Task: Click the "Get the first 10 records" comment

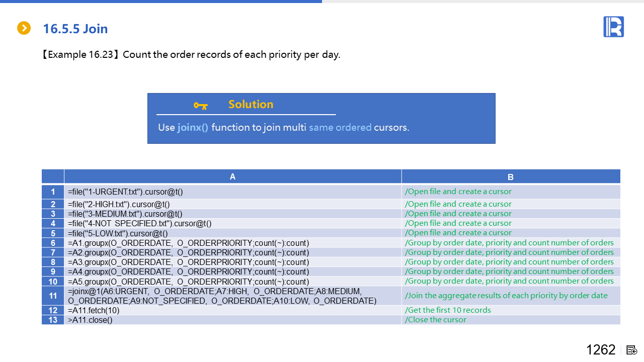Action: point(448,310)
